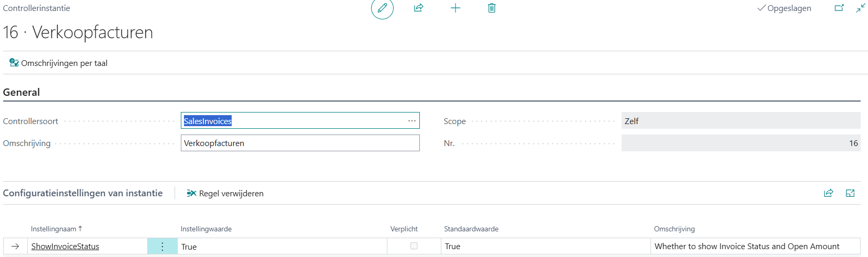Click the Omschrijving text field

[x=300, y=143]
